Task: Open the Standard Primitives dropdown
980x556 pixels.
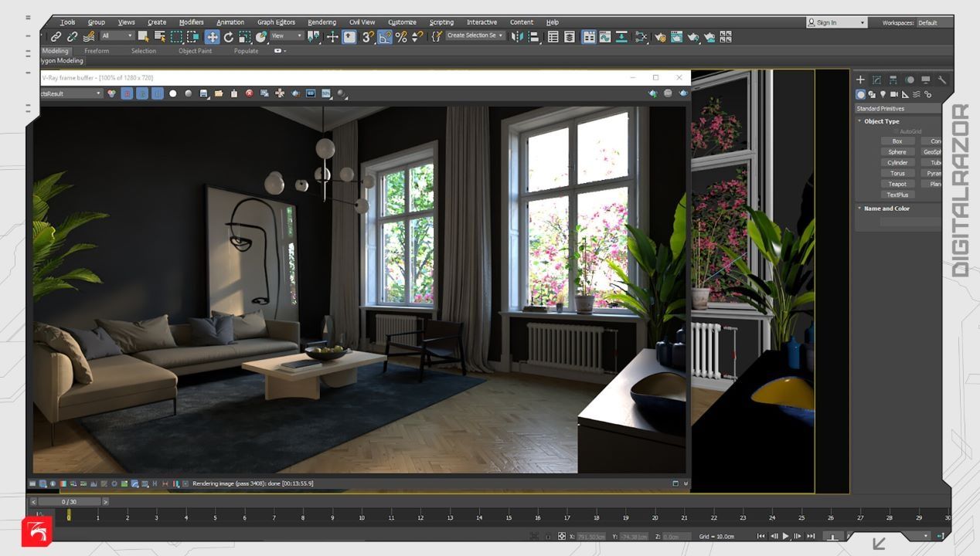Action: coord(898,109)
